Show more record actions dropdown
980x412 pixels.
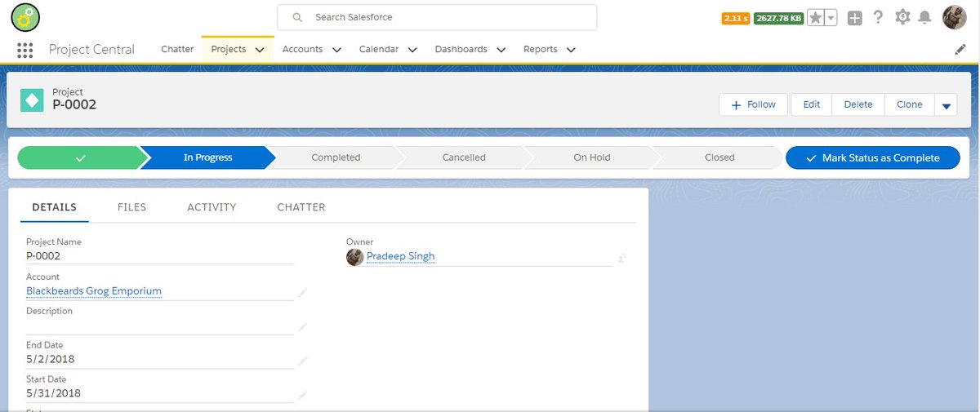tap(947, 105)
